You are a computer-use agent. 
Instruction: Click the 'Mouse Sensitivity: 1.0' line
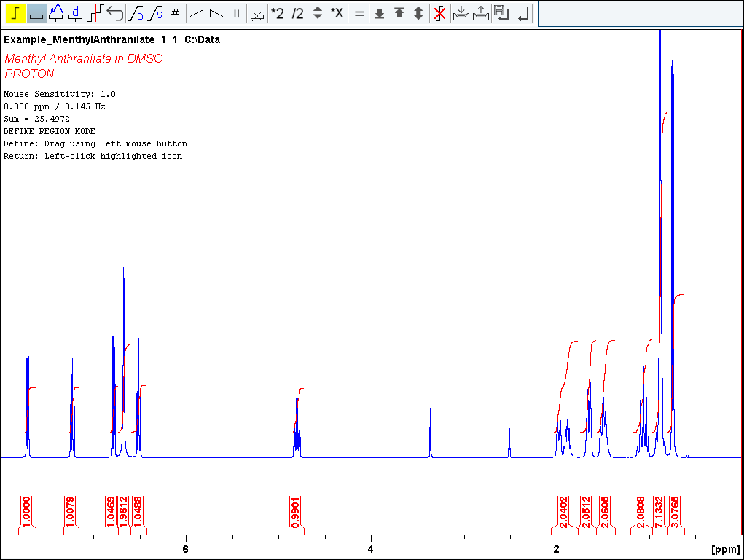point(59,94)
